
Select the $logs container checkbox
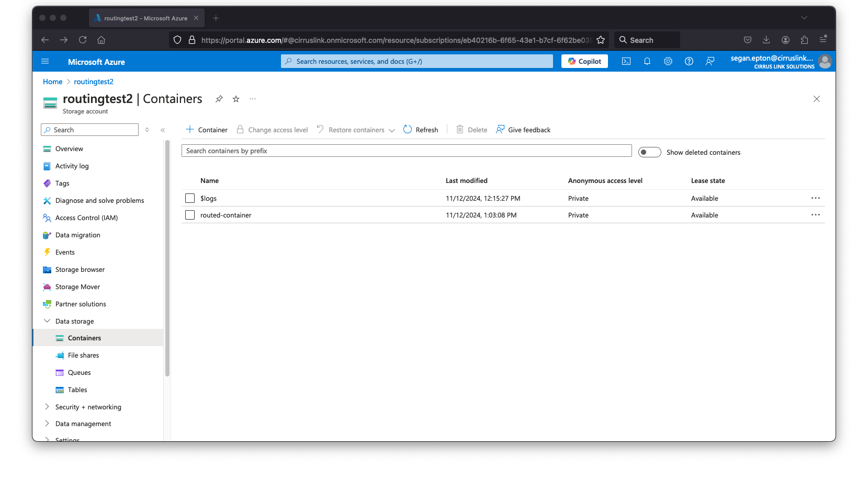[190, 198]
